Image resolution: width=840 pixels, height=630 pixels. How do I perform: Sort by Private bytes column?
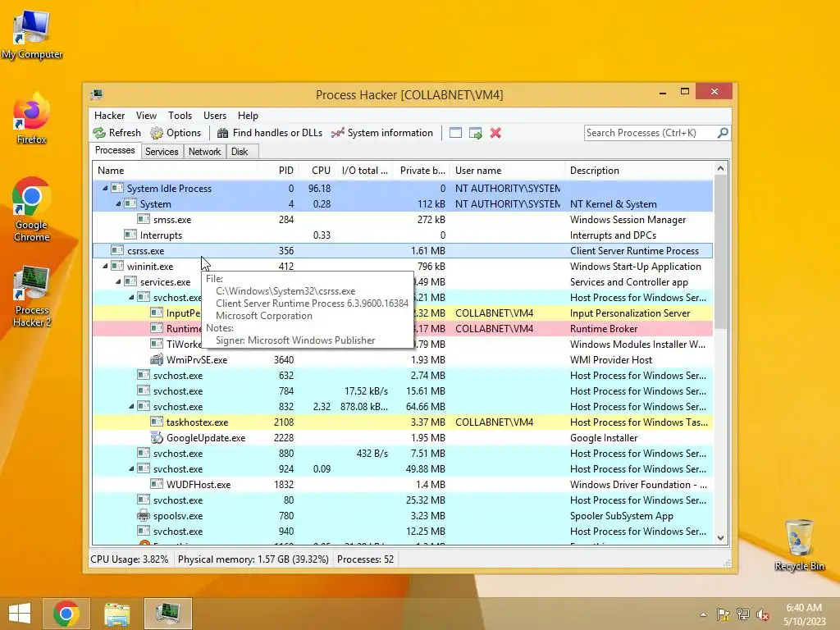click(x=421, y=171)
